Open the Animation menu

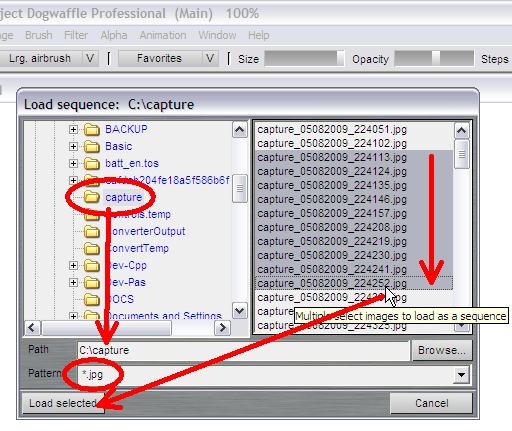tap(163, 35)
